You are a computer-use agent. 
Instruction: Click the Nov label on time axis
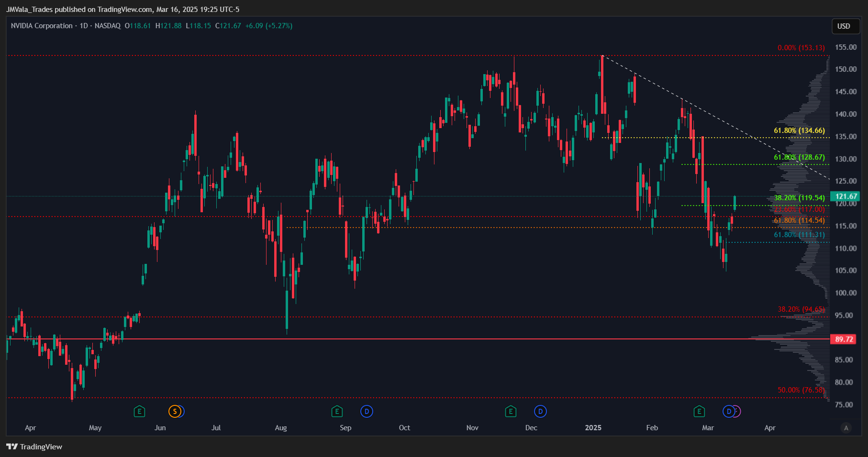[x=472, y=428]
